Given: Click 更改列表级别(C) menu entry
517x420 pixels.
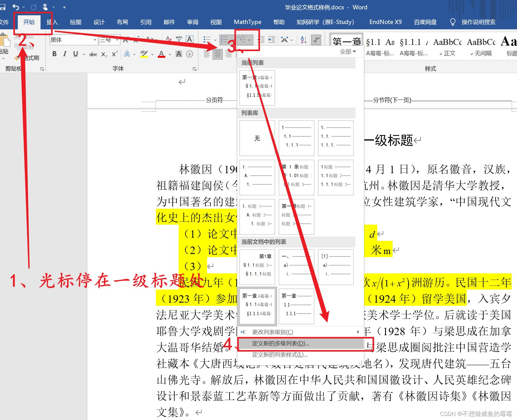Looking at the screenshot, I should tap(301, 332).
